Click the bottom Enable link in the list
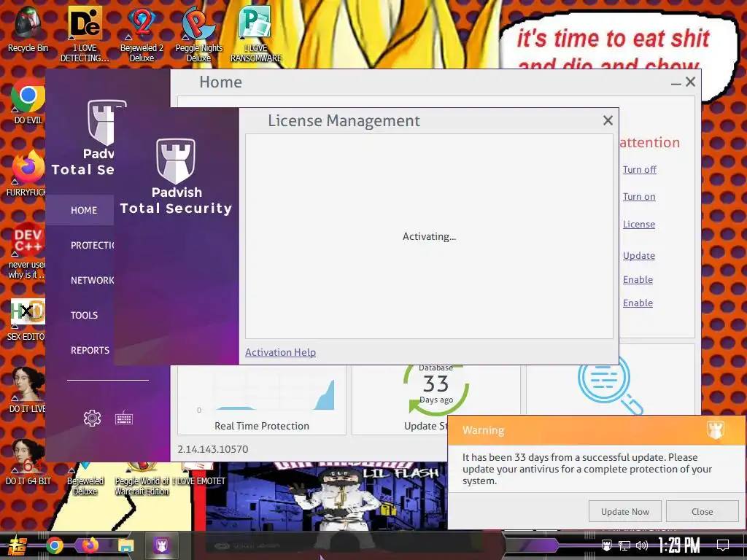Screen dimensions: 747x560 click(638, 303)
